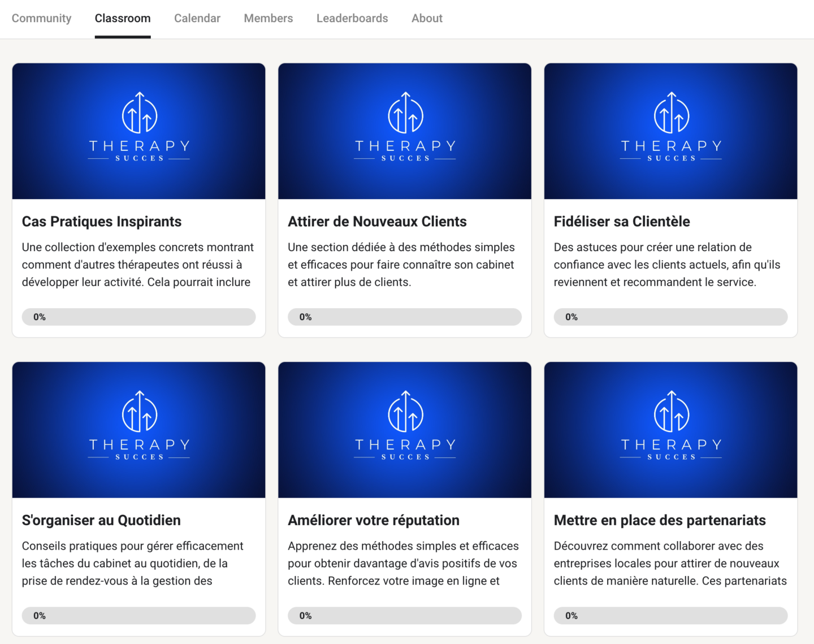Go to the Members tab

click(x=269, y=18)
